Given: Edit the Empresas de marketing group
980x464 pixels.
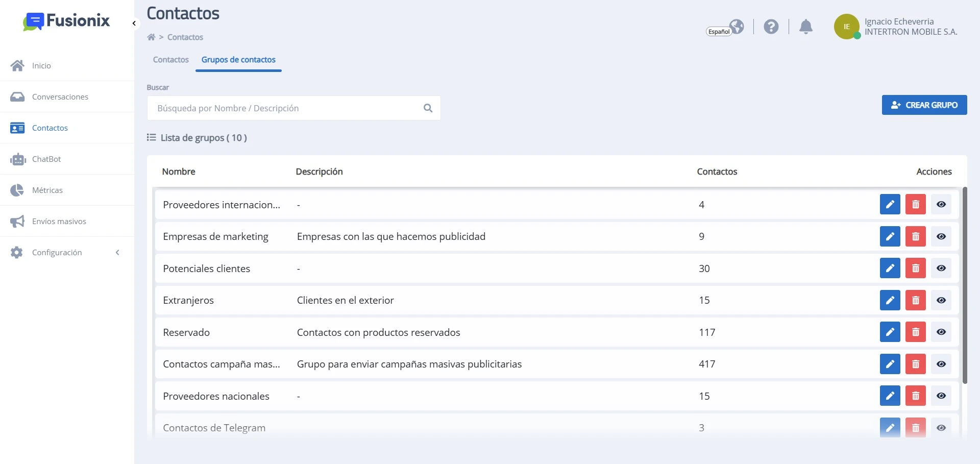Looking at the screenshot, I should (x=890, y=236).
